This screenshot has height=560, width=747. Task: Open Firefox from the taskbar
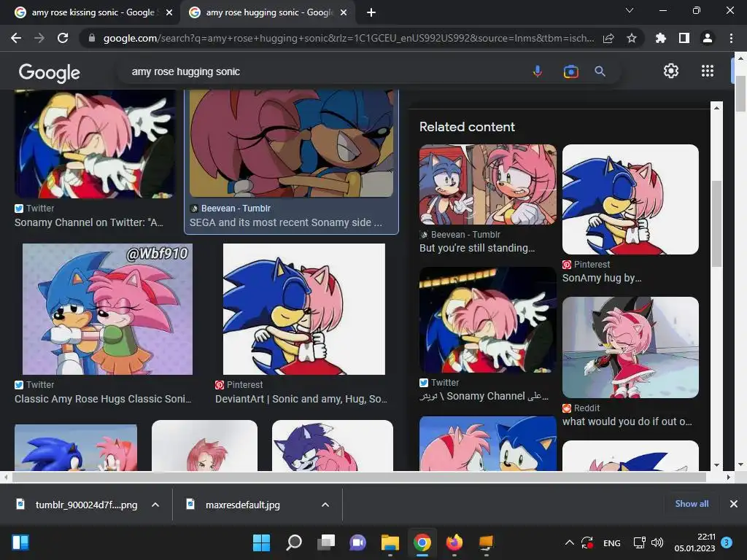[x=454, y=542]
